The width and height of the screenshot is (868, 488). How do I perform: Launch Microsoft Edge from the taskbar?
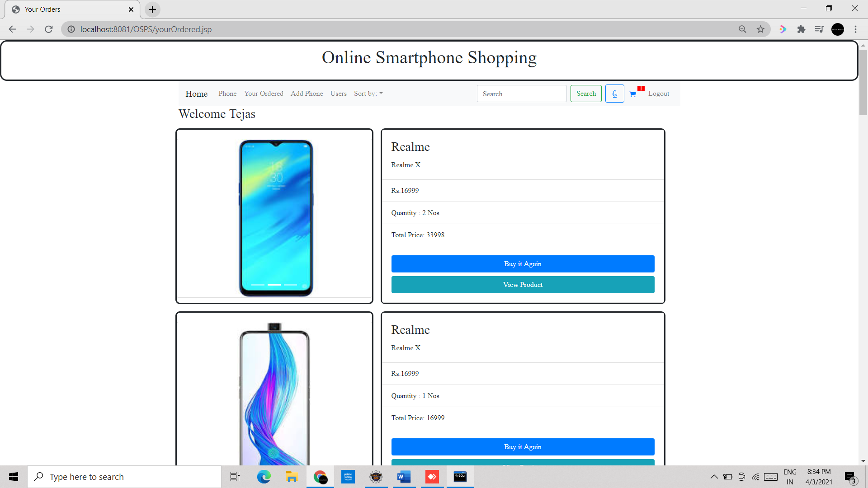[x=264, y=477]
